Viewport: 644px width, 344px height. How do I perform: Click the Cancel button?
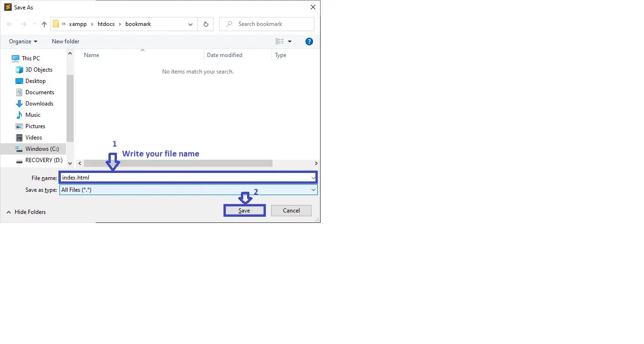(291, 210)
